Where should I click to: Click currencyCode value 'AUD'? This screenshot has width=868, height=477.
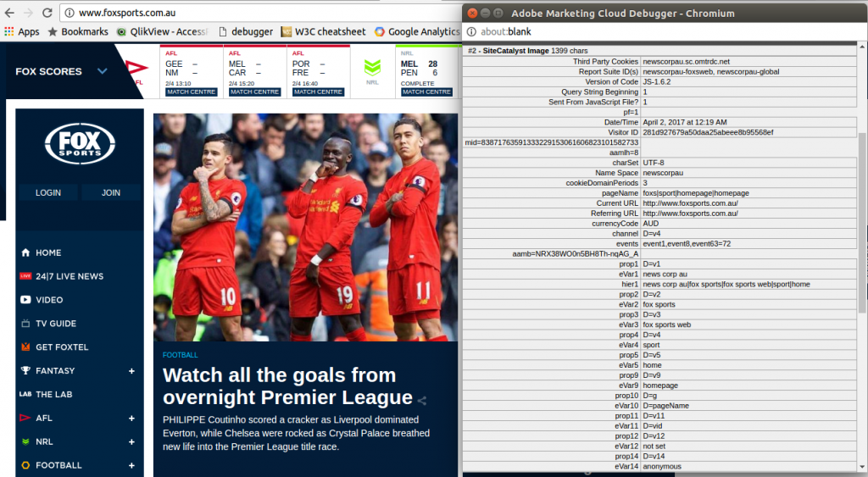click(x=650, y=224)
